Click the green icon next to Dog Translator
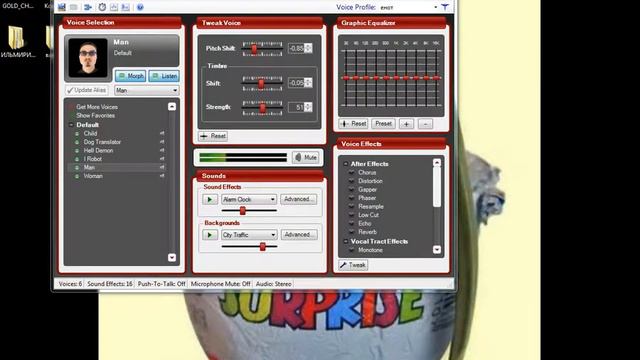 pyautogui.click(x=77, y=142)
